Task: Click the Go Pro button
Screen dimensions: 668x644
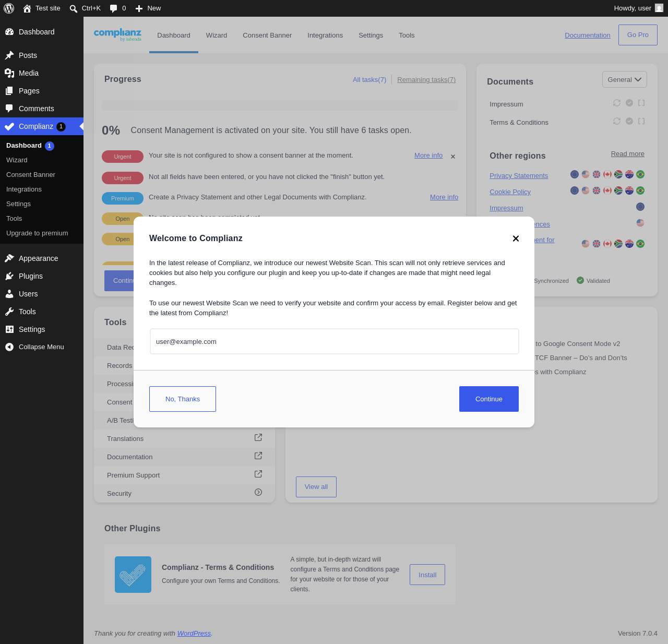Action: 638,35
